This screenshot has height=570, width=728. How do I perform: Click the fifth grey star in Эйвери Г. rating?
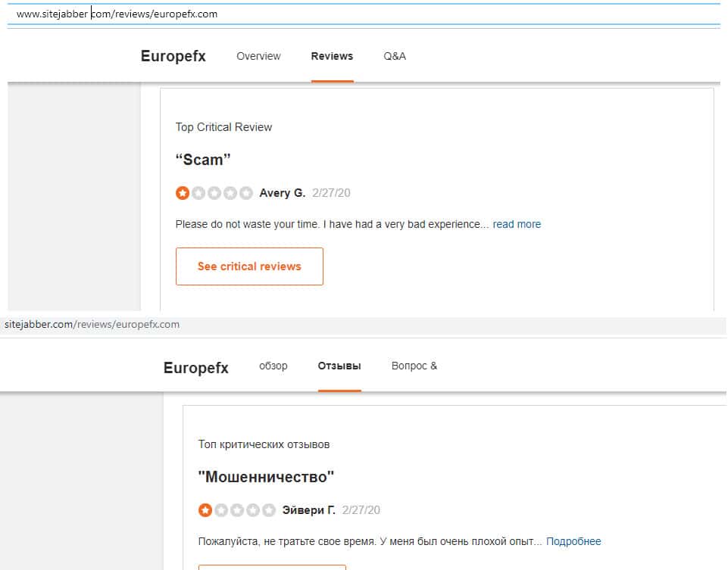click(x=269, y=510)
